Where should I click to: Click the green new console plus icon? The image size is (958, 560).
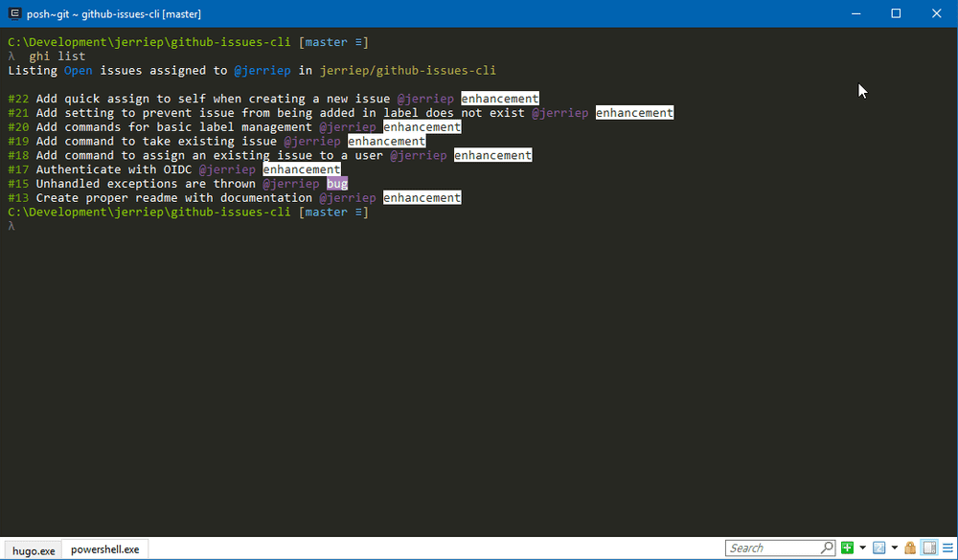[x=847, y=548]
